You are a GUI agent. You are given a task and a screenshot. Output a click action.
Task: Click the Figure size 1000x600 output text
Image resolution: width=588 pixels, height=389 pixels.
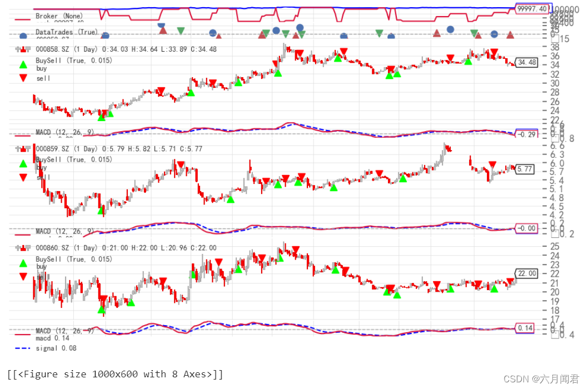(x=114, y=374)
